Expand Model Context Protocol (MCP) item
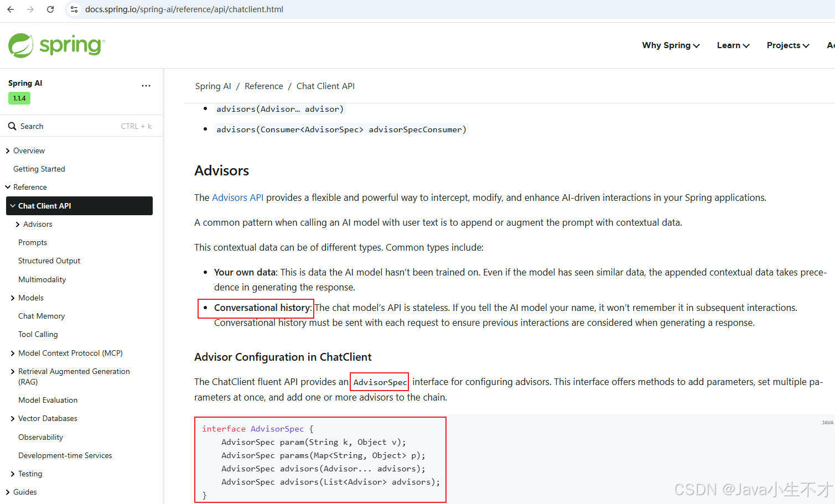This screenshot has width=835, height=504. 13,353
